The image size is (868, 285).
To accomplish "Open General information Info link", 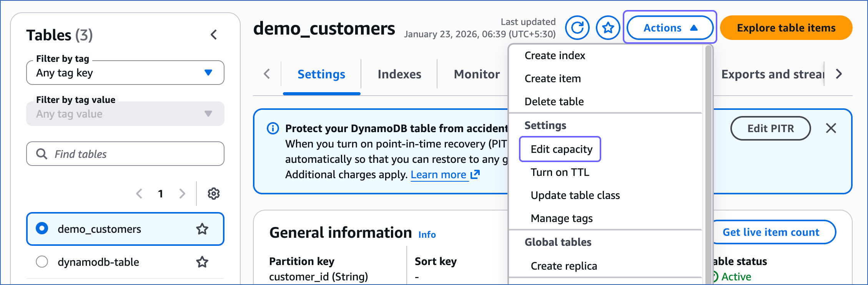I will [x=427, y=235].
